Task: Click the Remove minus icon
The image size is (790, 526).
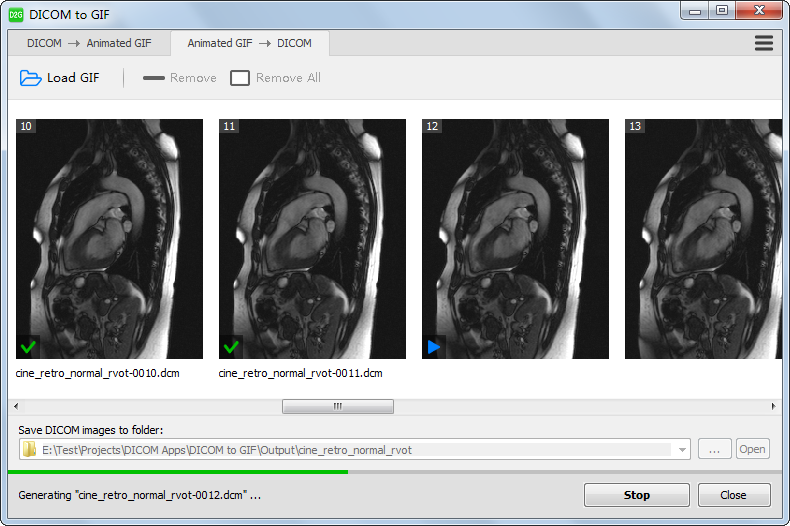Action: pyautogui.click(x=153, y=78)
